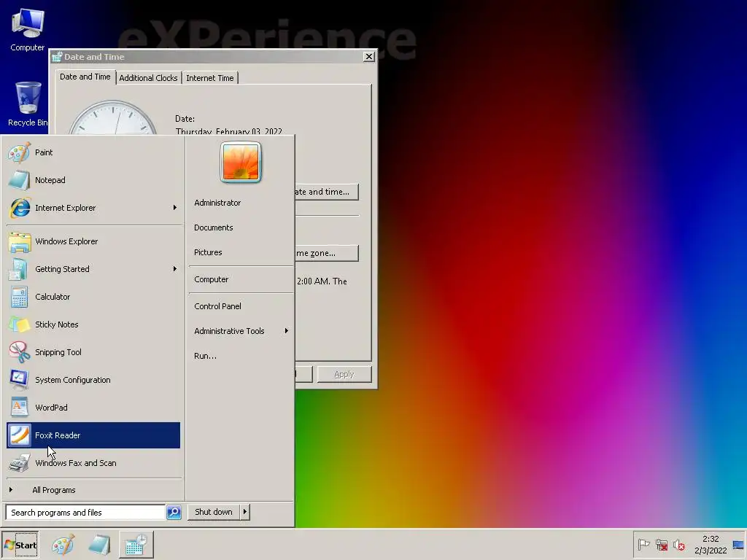Switch to the Internet Time tab

[x=209, y=77]
